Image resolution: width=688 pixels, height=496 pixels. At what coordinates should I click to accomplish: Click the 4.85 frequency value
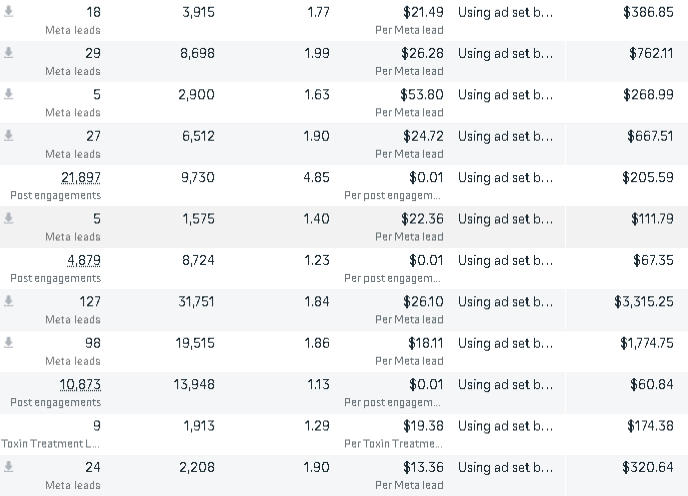coord(316,177)
